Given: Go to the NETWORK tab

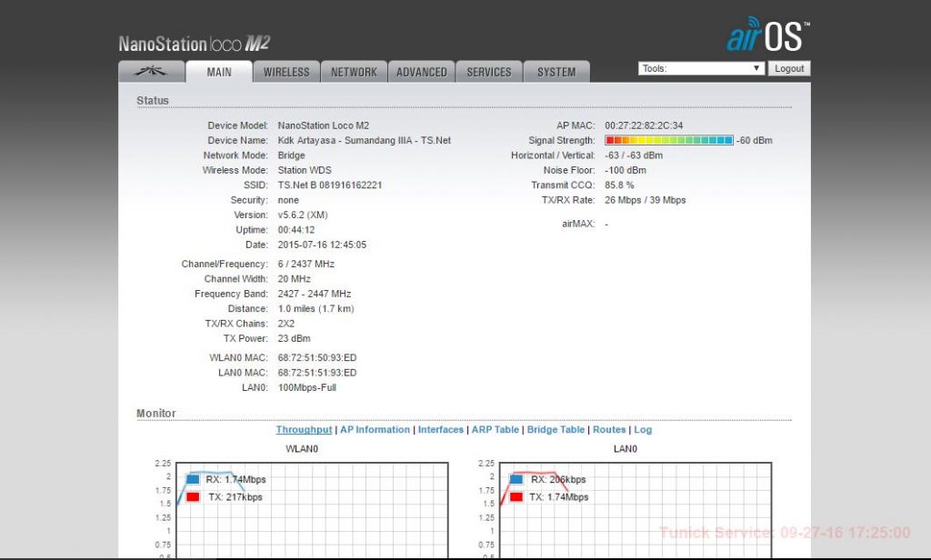Looking at the screenshot, I should point(354,71).
